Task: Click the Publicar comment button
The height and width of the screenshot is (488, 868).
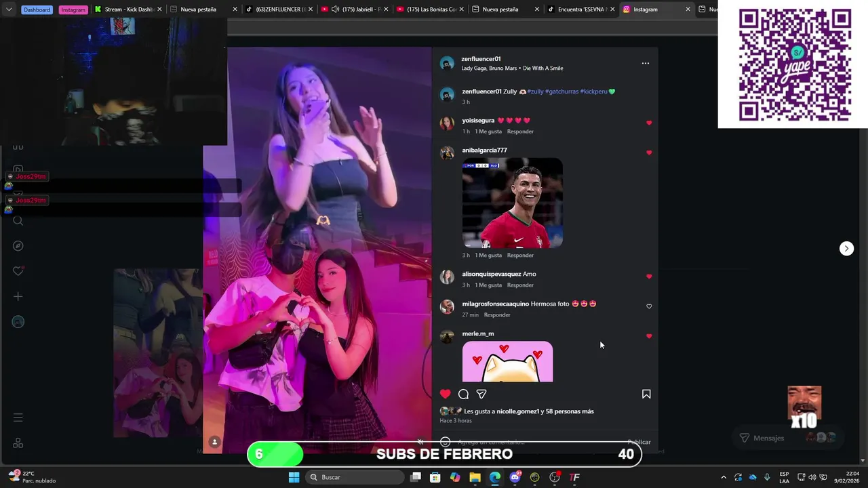Action: point(639,442)
